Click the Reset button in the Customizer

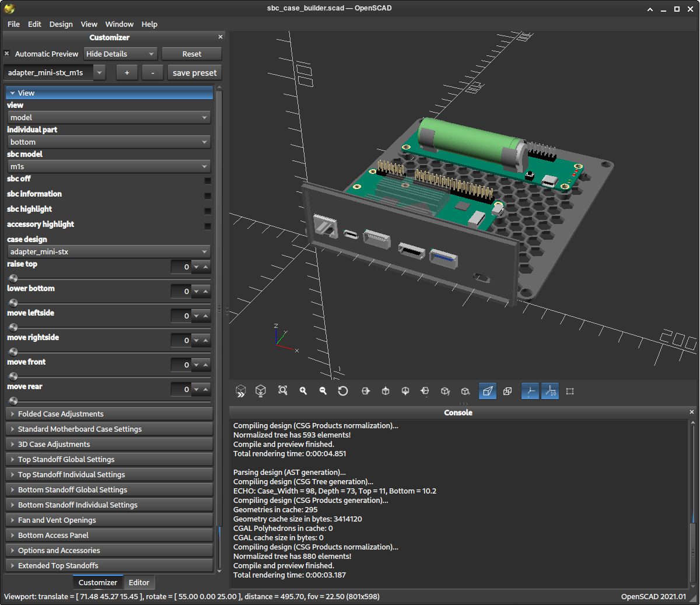coord(192,54)
